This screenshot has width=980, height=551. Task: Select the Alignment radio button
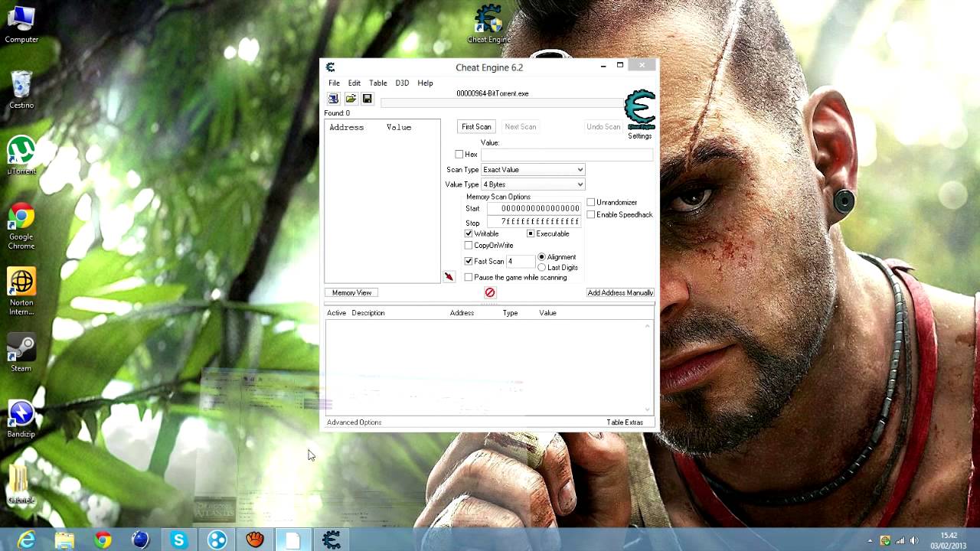tap(542, 257)
